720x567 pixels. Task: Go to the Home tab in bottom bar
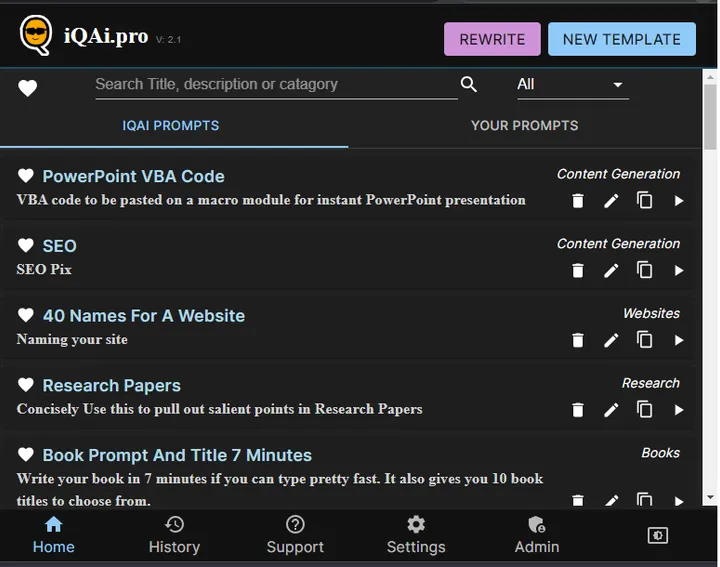point(54,535)
